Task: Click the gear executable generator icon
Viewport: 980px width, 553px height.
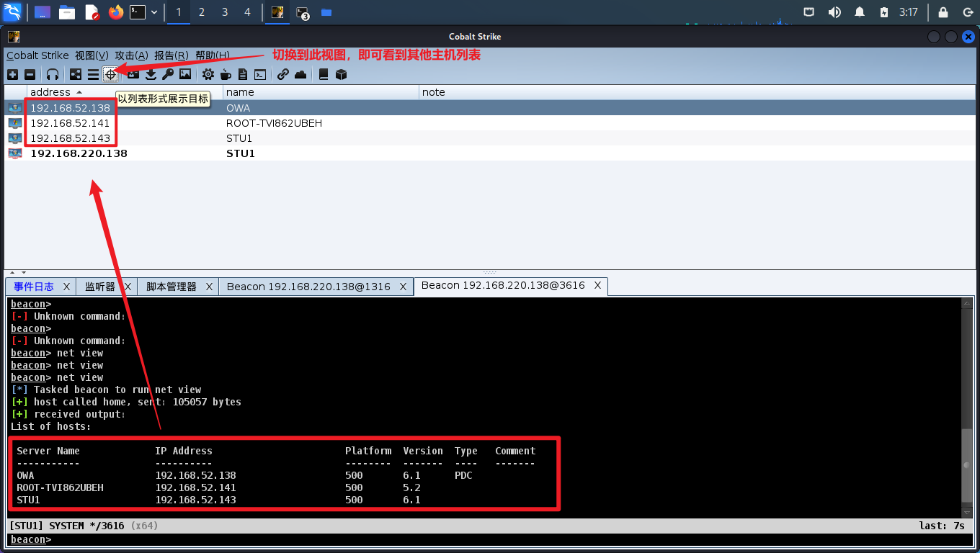Action: click(208, 74)
